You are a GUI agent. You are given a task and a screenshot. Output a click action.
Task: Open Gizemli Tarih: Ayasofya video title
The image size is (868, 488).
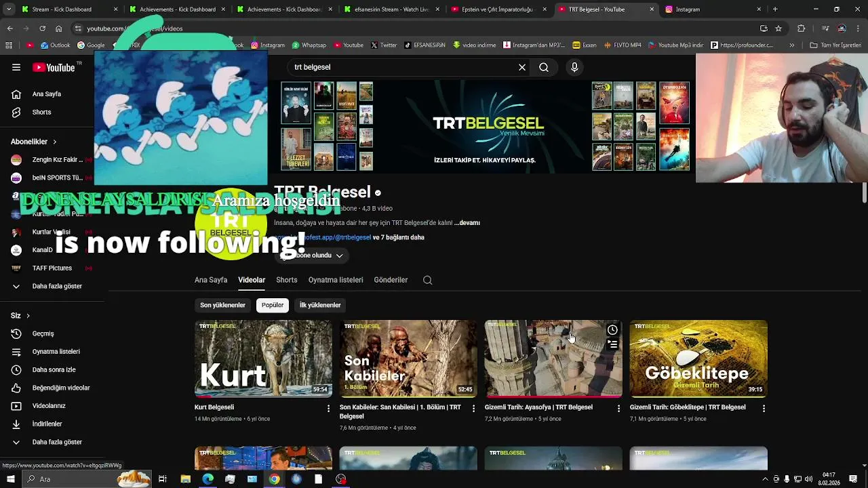pyautogui.click(x=538, y=407)
